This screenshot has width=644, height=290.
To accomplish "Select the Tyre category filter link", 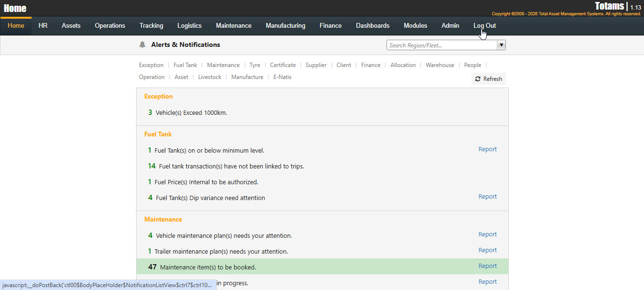I will (x=255, y=65).
